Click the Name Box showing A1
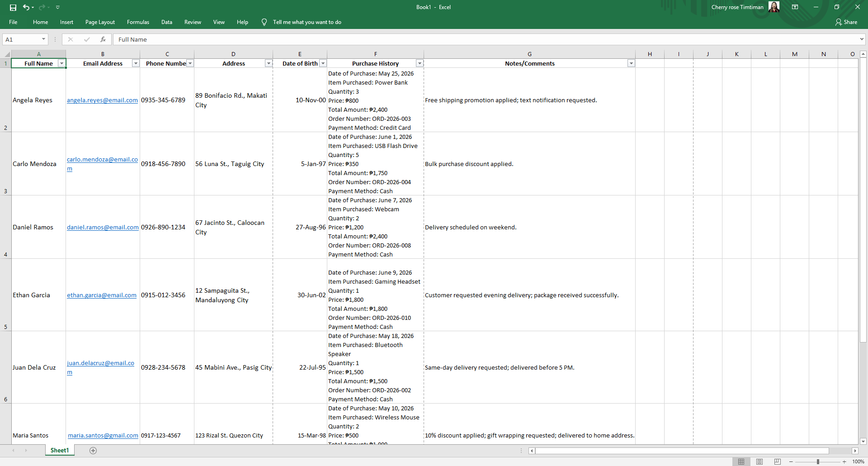 [x=21, y=39]
